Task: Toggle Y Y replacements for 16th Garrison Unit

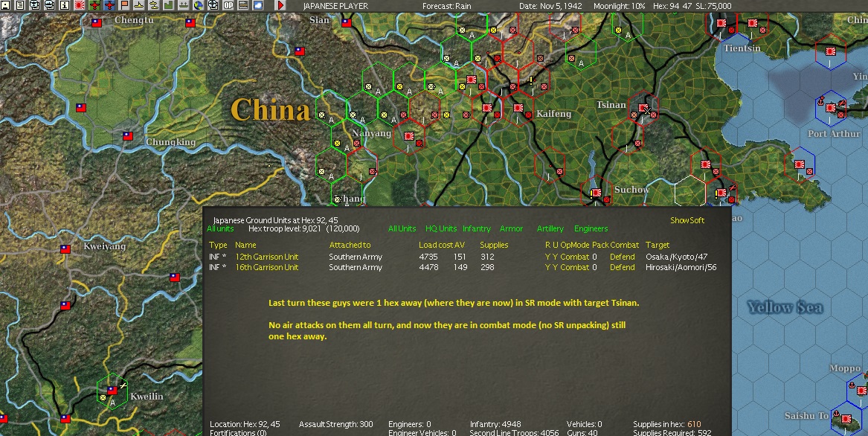Action: pyautogui.click(x=551, y=267)
